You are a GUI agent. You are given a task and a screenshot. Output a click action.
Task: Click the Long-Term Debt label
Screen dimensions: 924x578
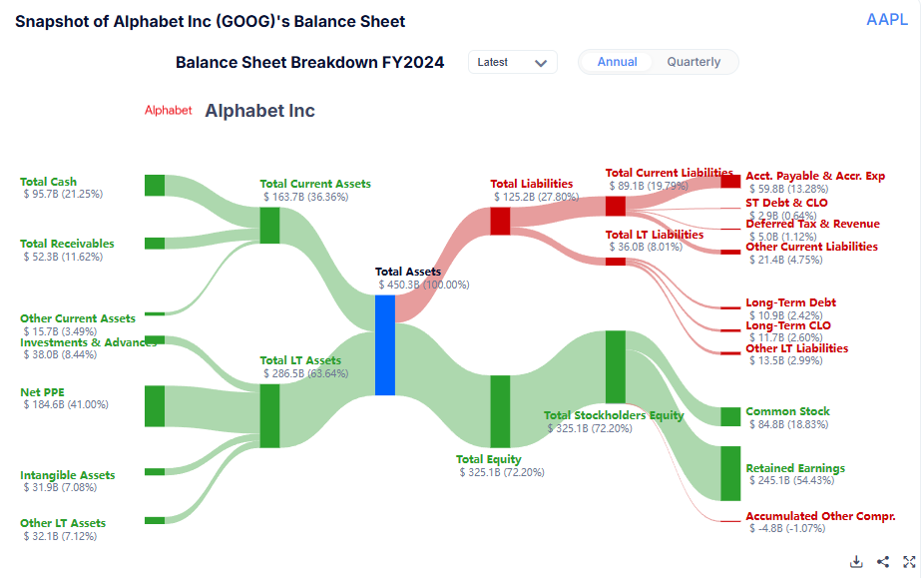(791, 303)
